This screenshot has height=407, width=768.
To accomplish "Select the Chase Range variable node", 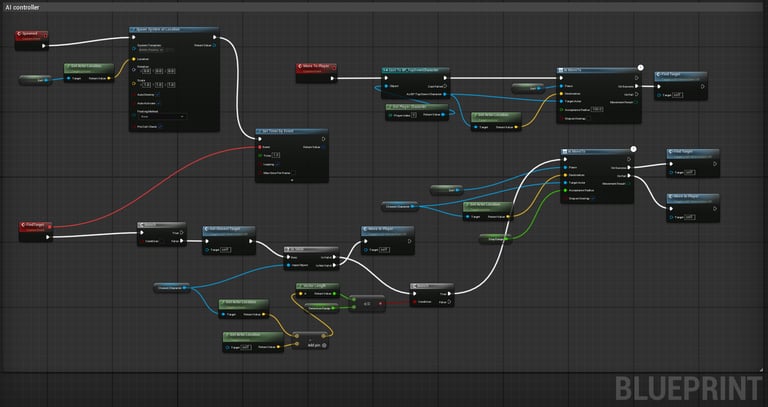I will [x=495, y=239].
